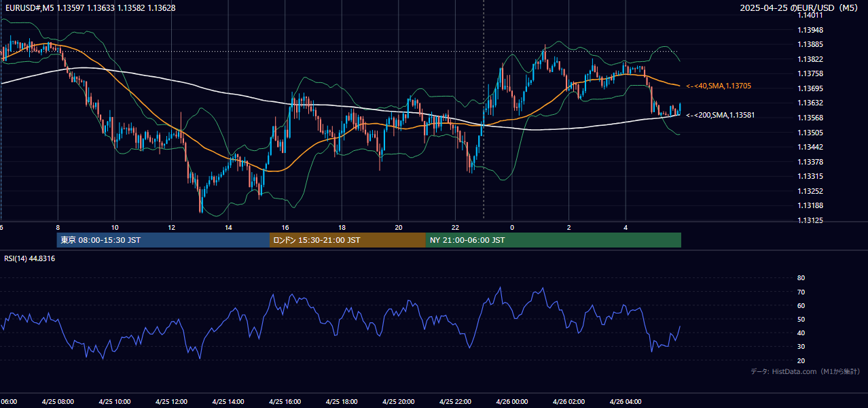This screenshot has width=868, height=408.
Task: Click the 4/26 02:00 date label
Action: (568, 402)
